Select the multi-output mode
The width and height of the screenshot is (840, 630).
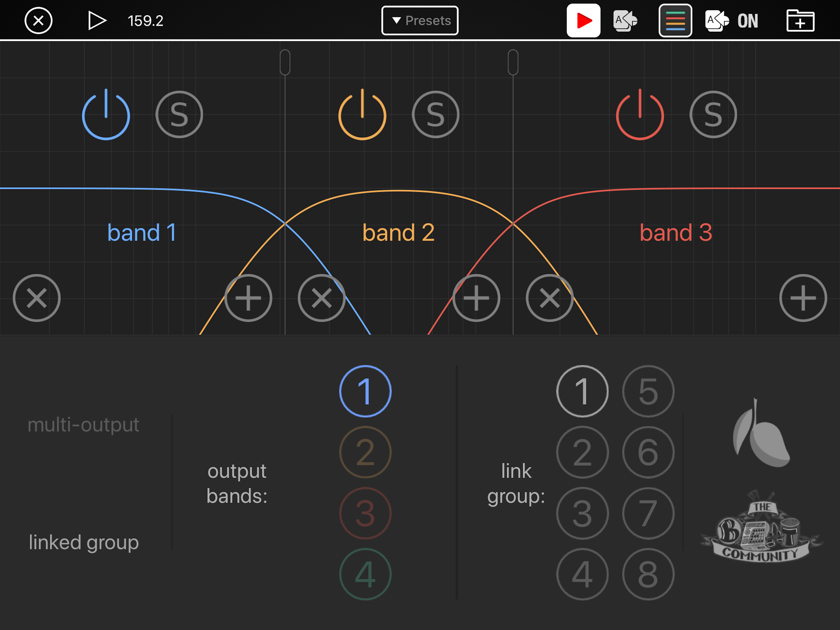tap(83, 425)
